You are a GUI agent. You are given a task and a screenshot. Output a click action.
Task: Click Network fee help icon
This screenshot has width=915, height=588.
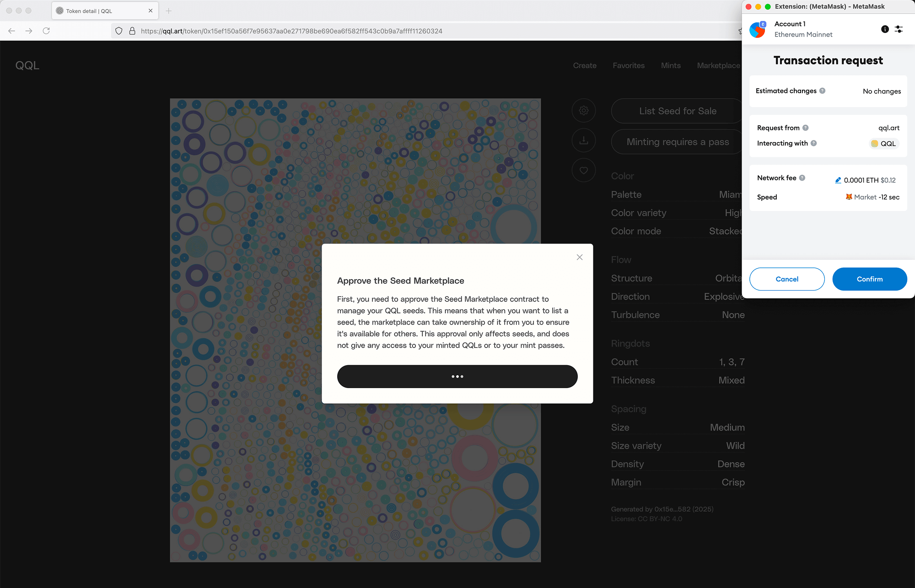pyautogui.click(x=802, y=178)
